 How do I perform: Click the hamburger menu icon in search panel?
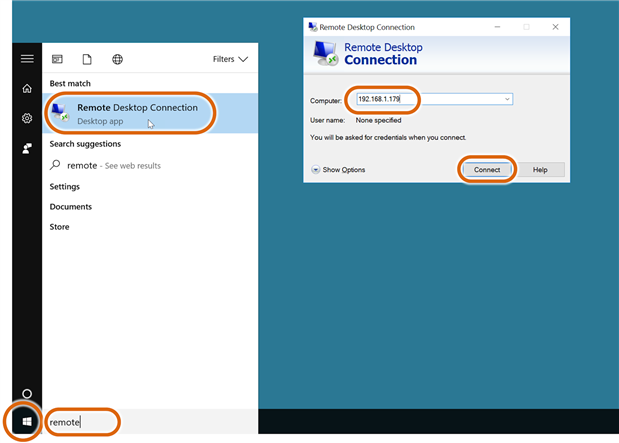click(x=27, y=59)
